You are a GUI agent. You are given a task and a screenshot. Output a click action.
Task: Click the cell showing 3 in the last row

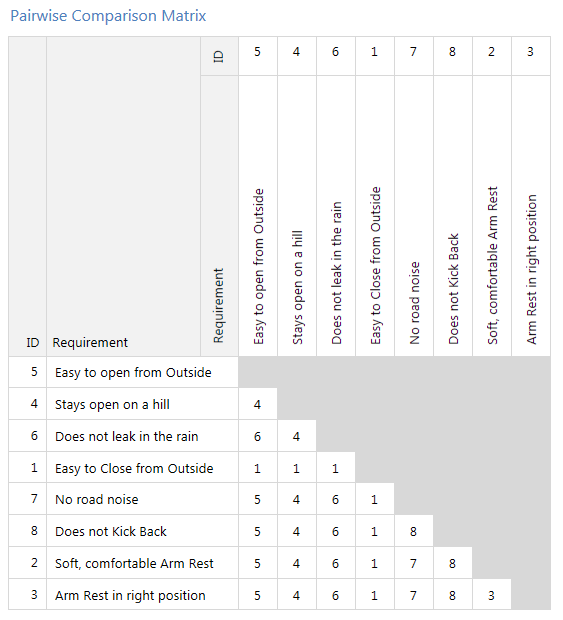[x=491, y=595]
